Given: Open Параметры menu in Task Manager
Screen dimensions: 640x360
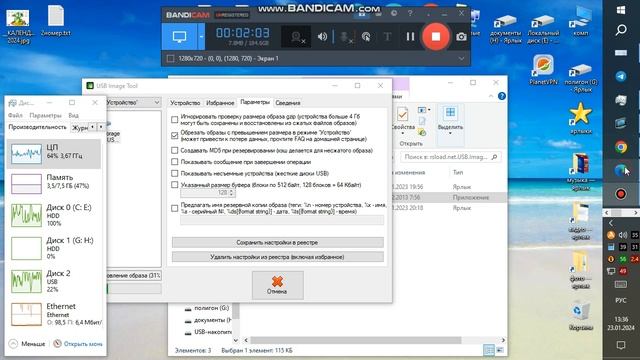Looking at the screenshot, I should pyautogui.click(x=45, y=116).
